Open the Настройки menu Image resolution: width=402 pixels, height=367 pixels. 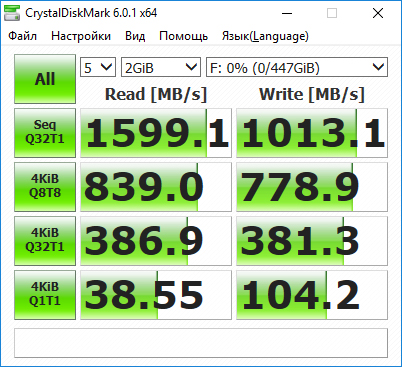(x=81, y=36)
